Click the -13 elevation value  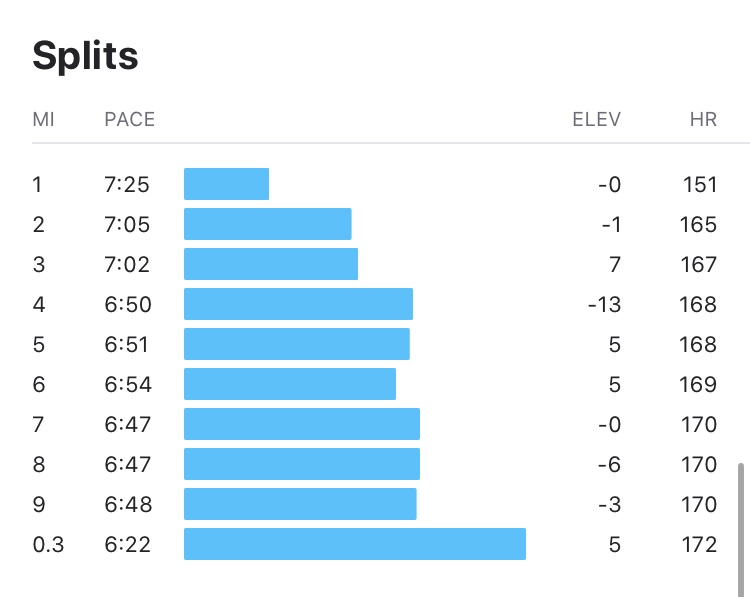604,304
